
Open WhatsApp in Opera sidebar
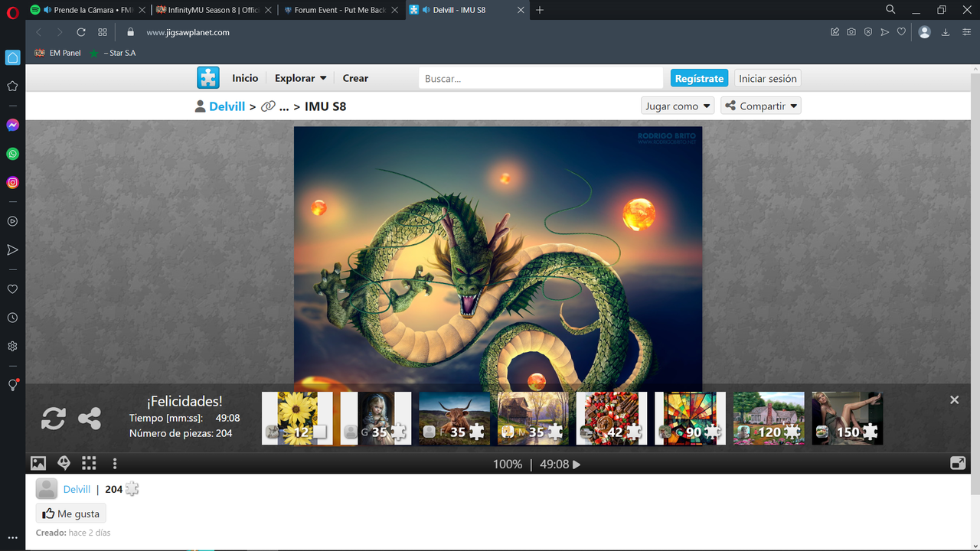point(12,154)
